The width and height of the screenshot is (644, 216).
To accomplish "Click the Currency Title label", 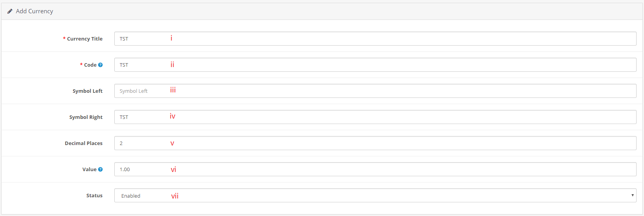I will click(85, 39).
